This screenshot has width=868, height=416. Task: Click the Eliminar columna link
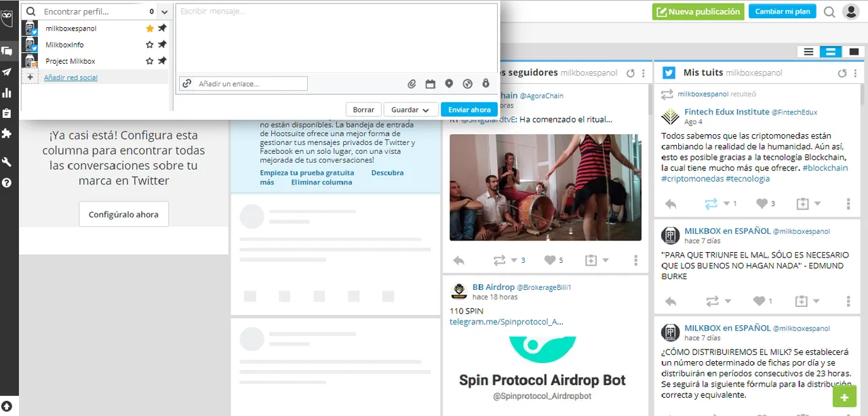pos(321,182)
